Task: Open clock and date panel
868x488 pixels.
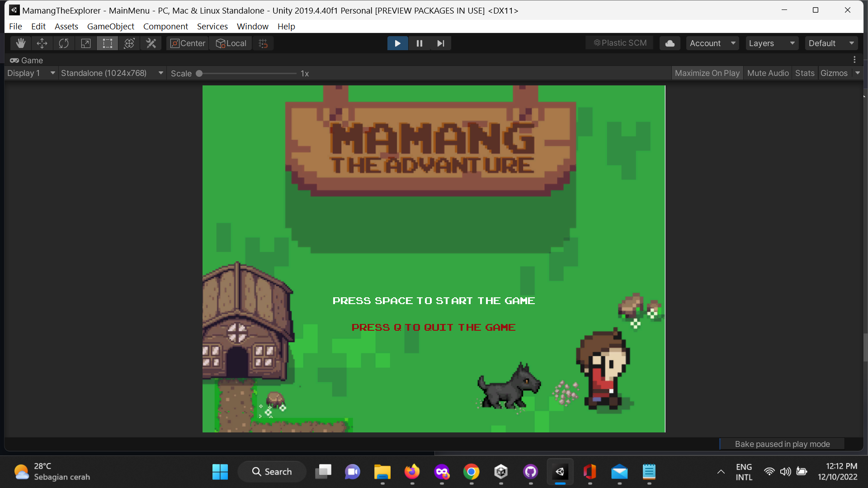Action: coord(837,472)
